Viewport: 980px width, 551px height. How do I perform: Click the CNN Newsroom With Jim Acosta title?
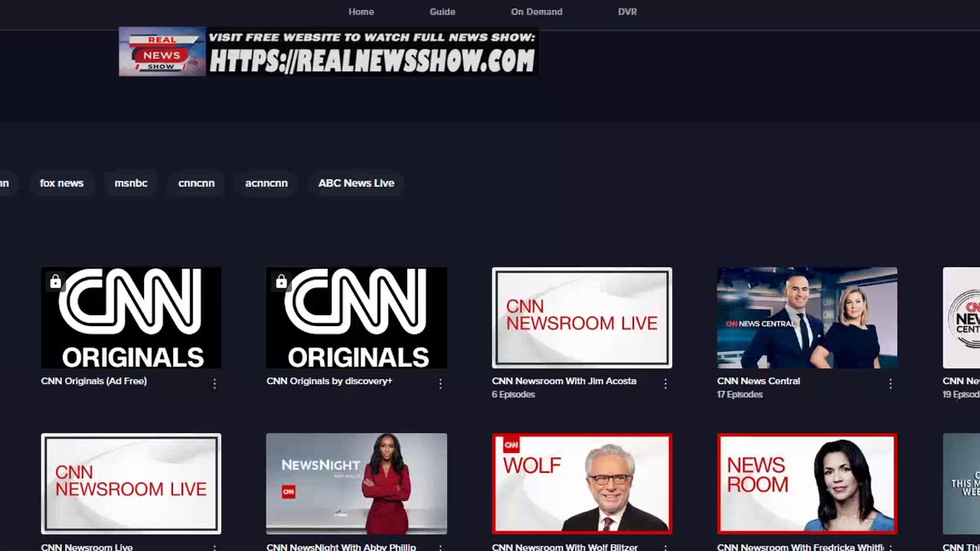[x=564, y=381]
